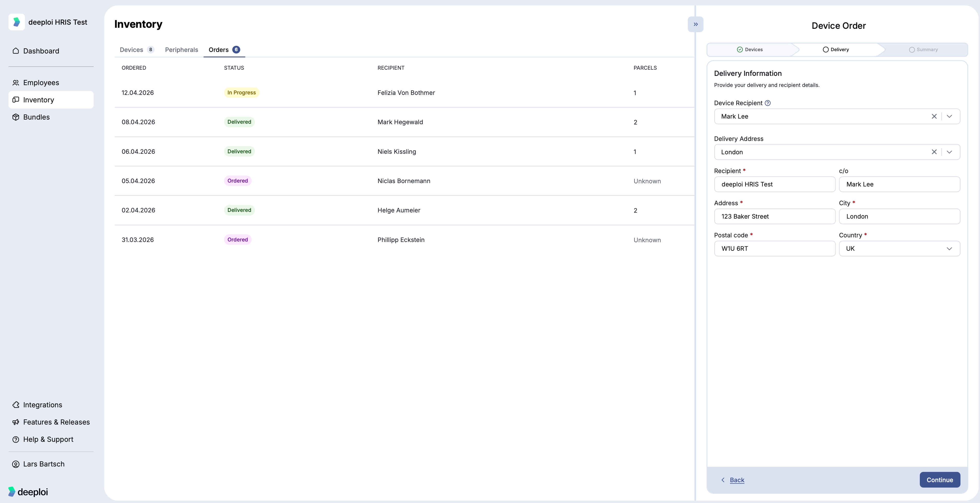The image size is (980, 503).
Task: Select the Summary step in wizard
Action: (x=923, y=50)
